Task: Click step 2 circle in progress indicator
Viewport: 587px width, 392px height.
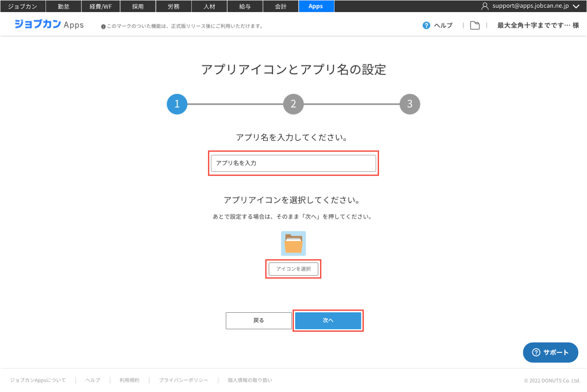Action: point(293,104)
